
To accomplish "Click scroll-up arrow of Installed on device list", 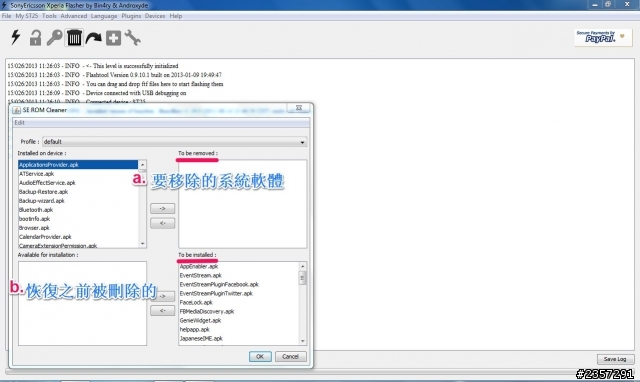I will (x=142, y=164).
